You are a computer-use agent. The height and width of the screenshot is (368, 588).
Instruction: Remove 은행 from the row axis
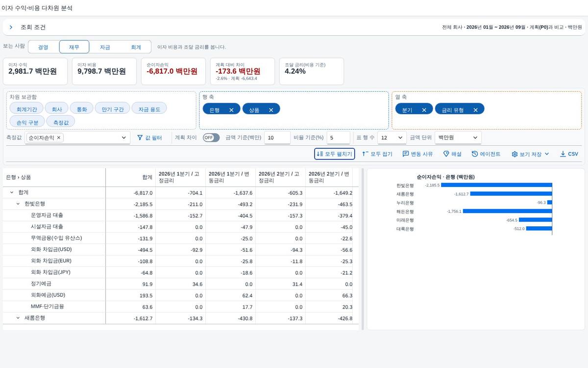pyautogui.click(x=231, y=110)
